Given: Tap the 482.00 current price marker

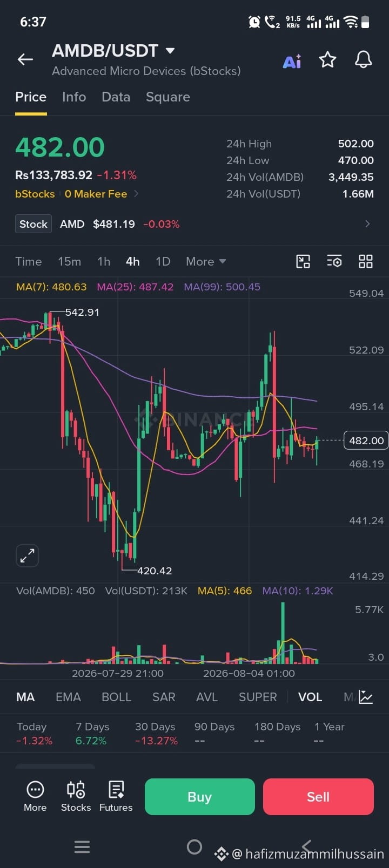Looking at the screenshot, I should 366,440.
